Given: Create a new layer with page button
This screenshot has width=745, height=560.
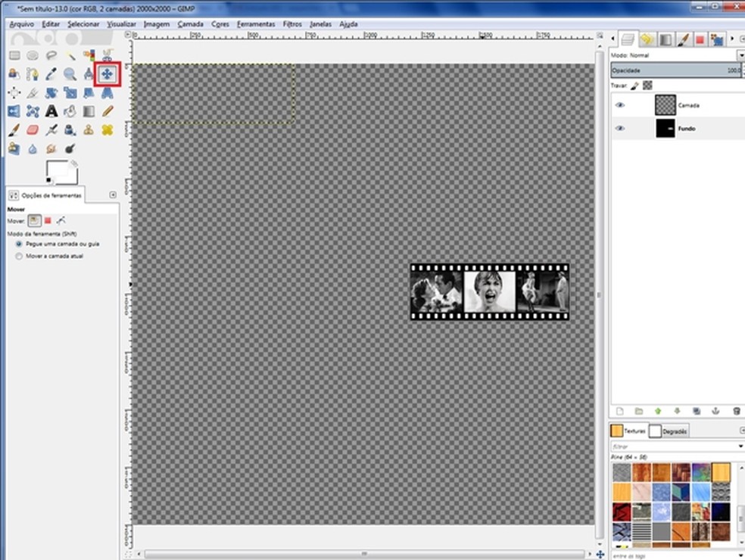Looking at the screenshot, I should pyautogui.click(x=619, y=411).
